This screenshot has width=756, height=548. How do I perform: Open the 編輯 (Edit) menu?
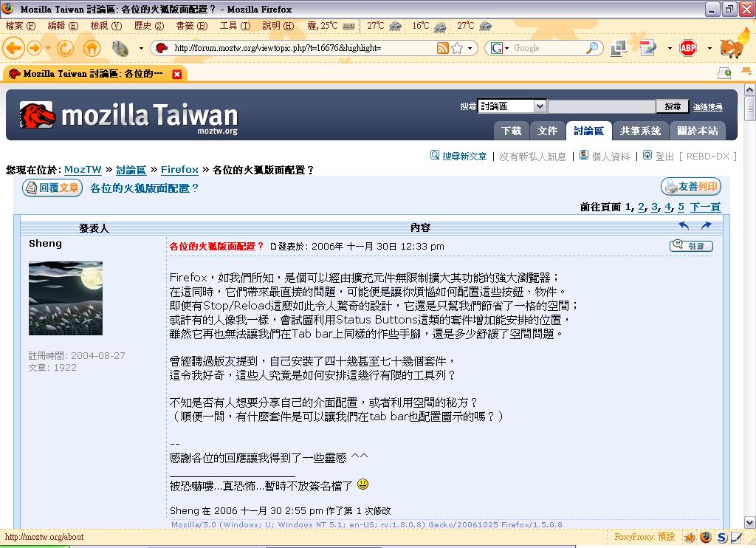63,26
